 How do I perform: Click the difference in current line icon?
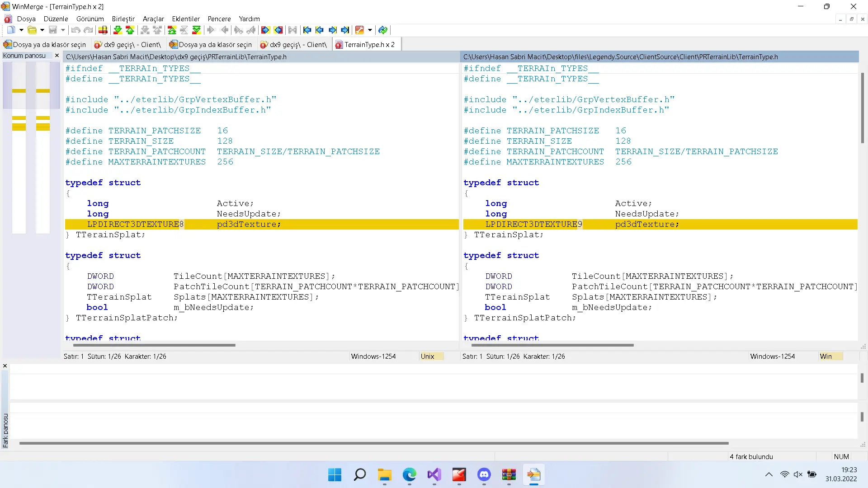click(x=103, y=30)
